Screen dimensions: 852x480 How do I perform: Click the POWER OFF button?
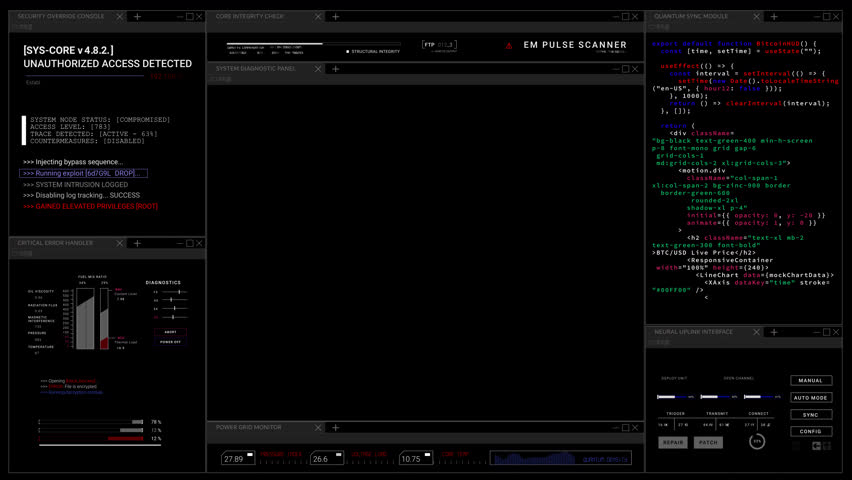[x=171, y=342]
